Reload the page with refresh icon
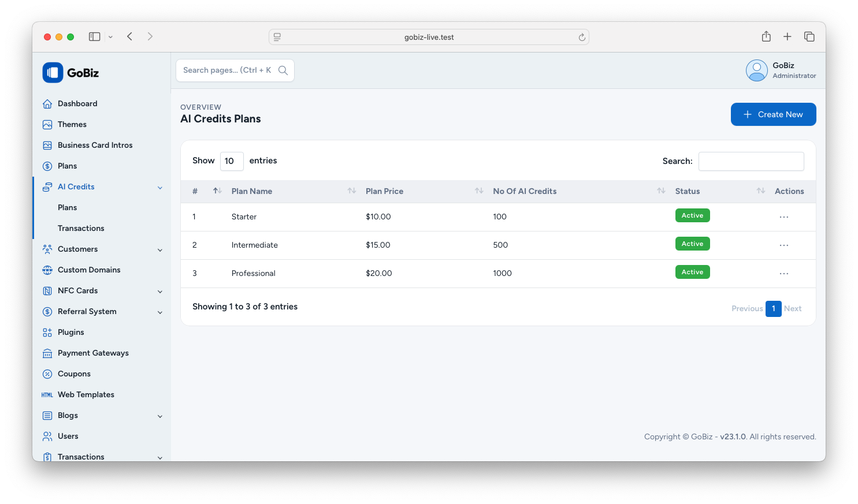The width and height of the screenshot is (858, 504). pyautogui.click(x=582, y=37)
